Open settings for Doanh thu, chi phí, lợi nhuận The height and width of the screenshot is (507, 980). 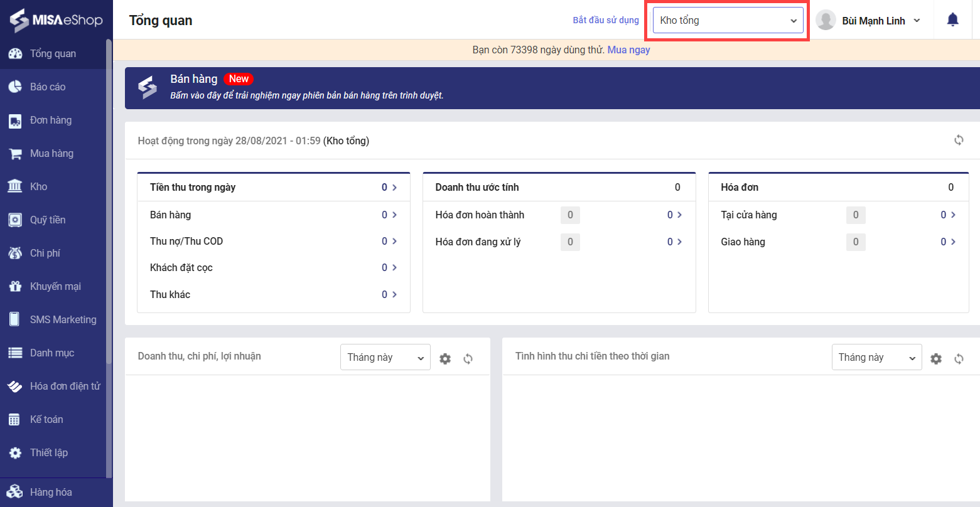445,359
